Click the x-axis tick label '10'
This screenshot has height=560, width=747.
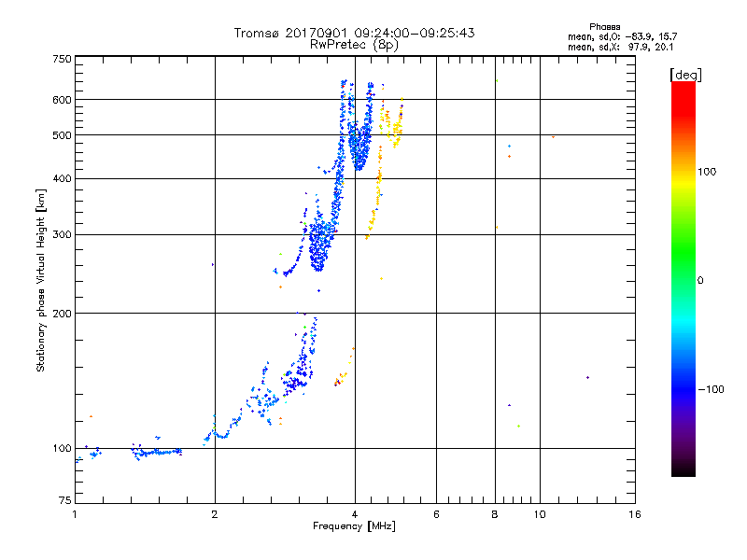pos(540,514)
